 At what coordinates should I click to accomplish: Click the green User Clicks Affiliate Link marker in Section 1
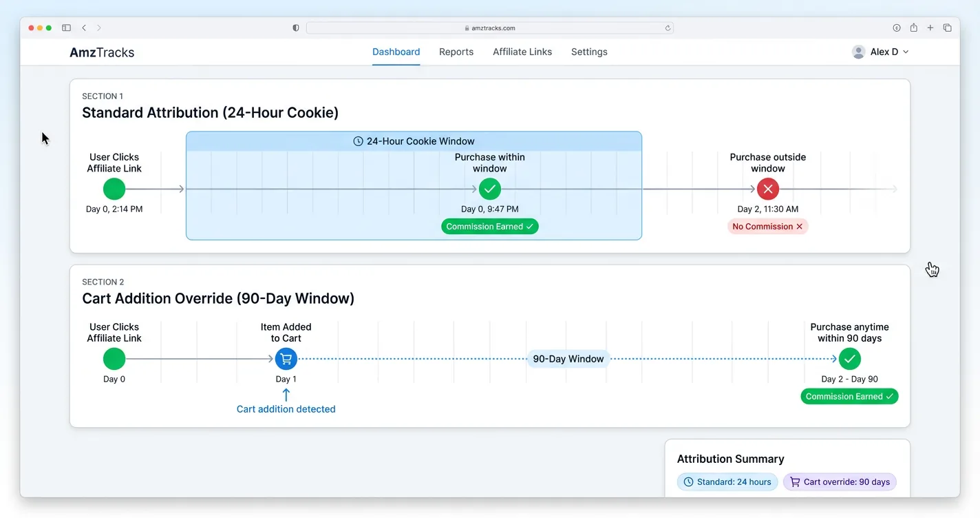tap(114, 188)
